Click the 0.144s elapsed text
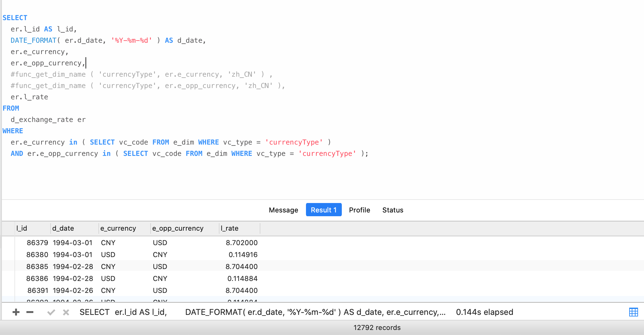This screenshot has width=644, height=335. point(485,312)
